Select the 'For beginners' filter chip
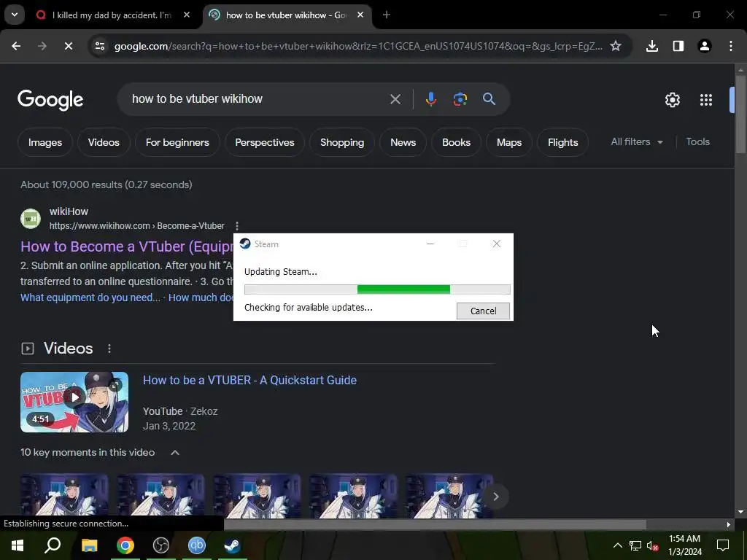The height and width of the screenshot is (560, 747). point(177,142)
